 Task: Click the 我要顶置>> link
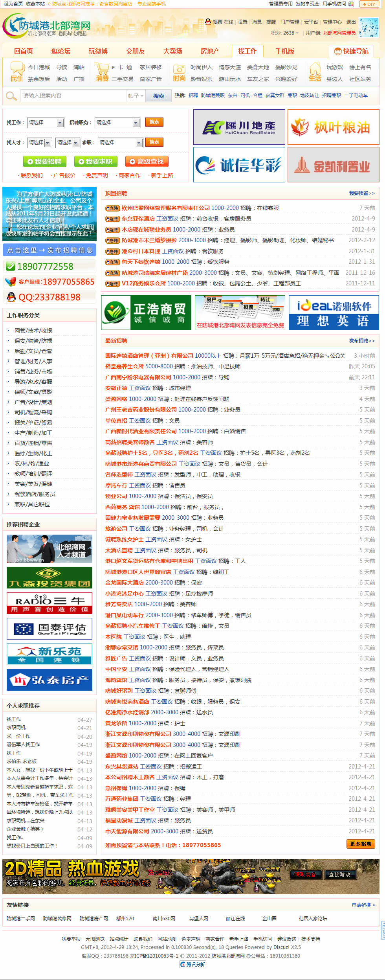click(x=362, y=193)
